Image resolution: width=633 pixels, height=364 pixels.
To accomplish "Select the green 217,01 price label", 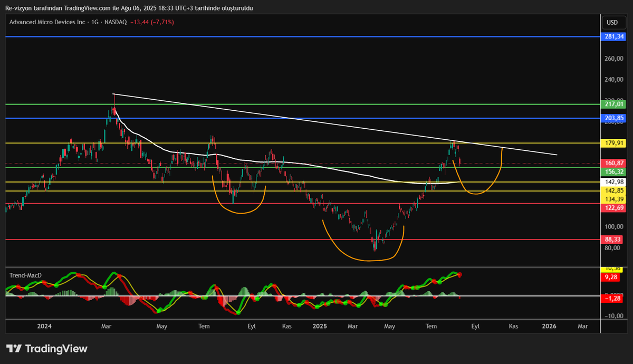I will (x=614, y=104).
